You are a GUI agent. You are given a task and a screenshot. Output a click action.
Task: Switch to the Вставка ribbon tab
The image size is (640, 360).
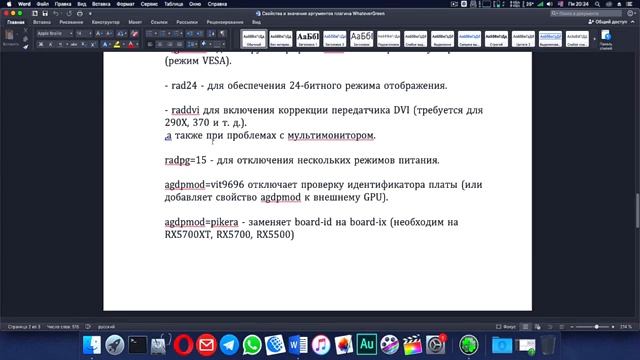coord(42,22)
